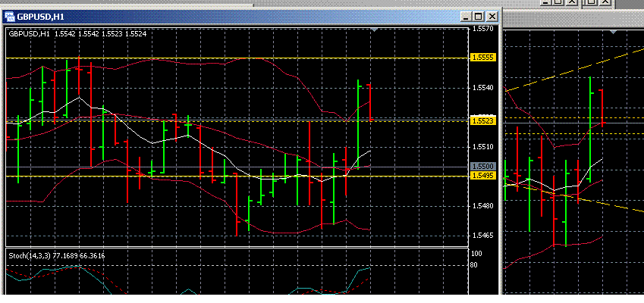Select the yellow 1.5495 price label
The width and height of the screenshot is (644, 303).
(x=482, y=176)
